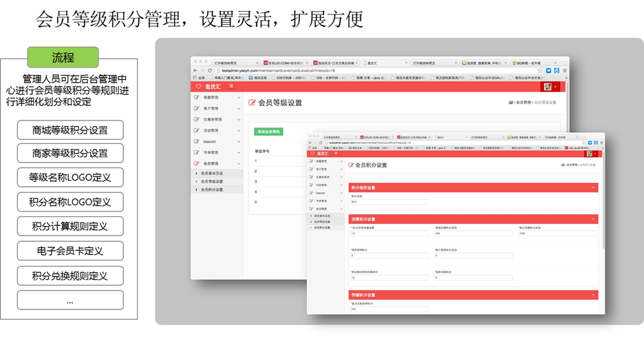This screenshot has width=644, height=339.
Task: Click beacon edit icon in 会员积分设置 window sidebar
Action: (x=311, y=193)
